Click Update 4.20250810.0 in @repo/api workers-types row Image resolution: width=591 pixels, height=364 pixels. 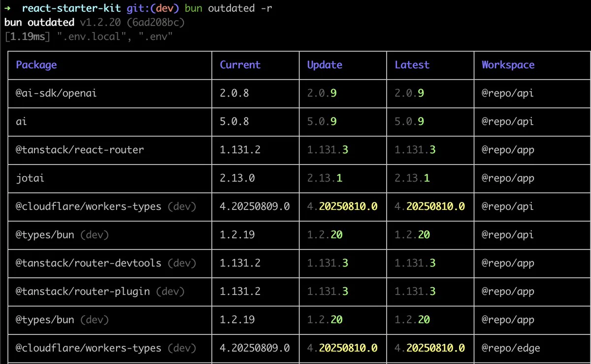(x=342, y=206)
